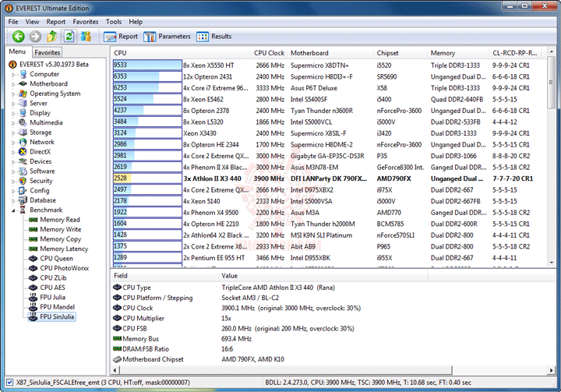Select Memory Write benchmark
The width and height of the screenshot is (561, 392).
coord(61,229)
